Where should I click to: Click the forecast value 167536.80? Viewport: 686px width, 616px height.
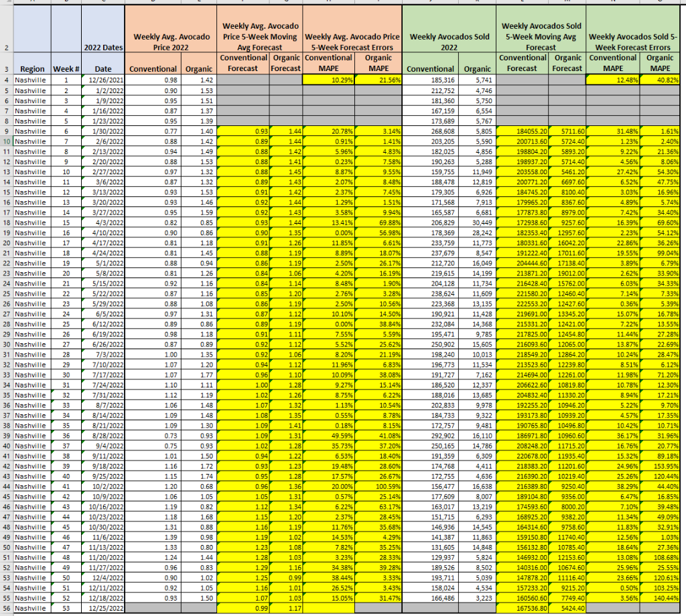click(x=523, y=608)
